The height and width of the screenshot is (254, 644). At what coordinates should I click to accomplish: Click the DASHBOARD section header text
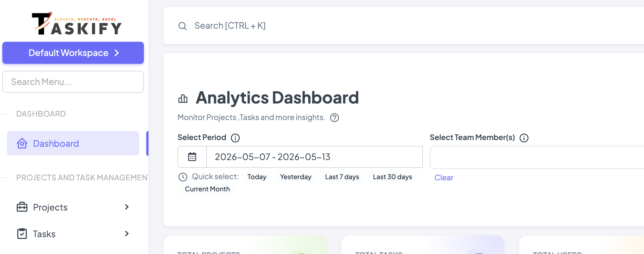(x=41, y=114)
